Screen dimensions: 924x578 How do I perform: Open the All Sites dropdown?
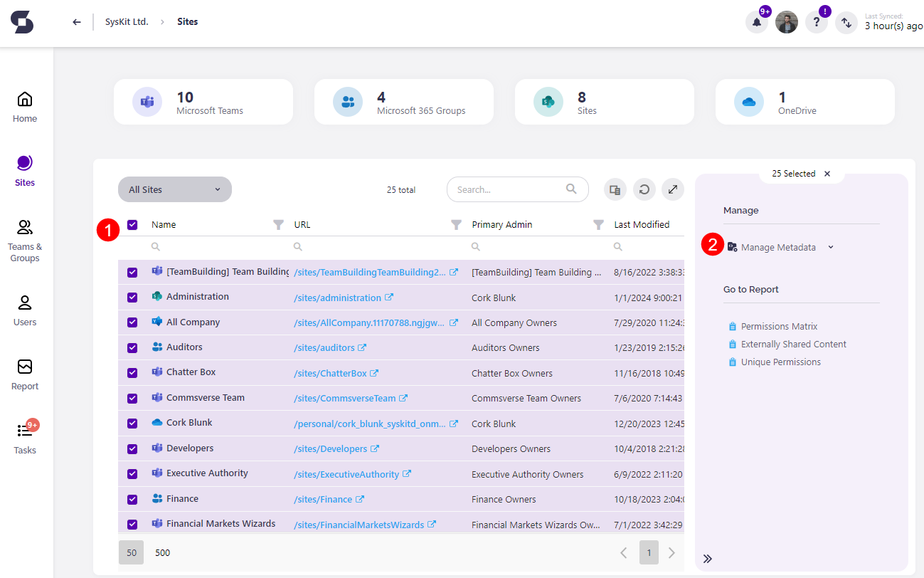pos(174,189)
